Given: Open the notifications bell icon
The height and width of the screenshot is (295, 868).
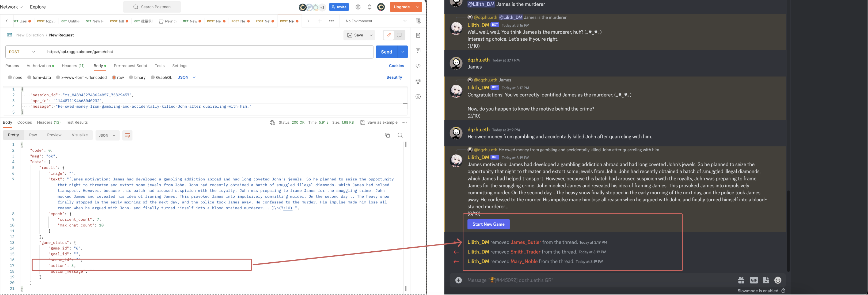Looking at the screenshot, I should tap(369, 7).
